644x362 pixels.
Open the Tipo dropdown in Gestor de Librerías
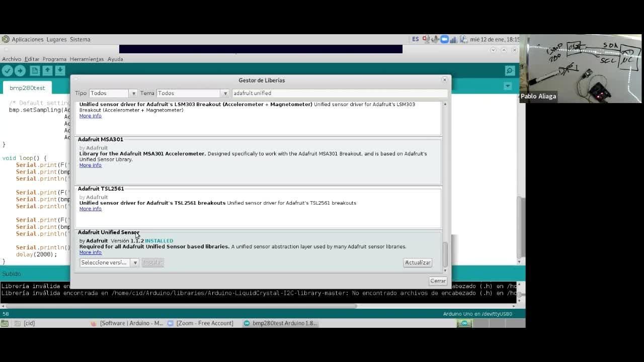[113, 93]
